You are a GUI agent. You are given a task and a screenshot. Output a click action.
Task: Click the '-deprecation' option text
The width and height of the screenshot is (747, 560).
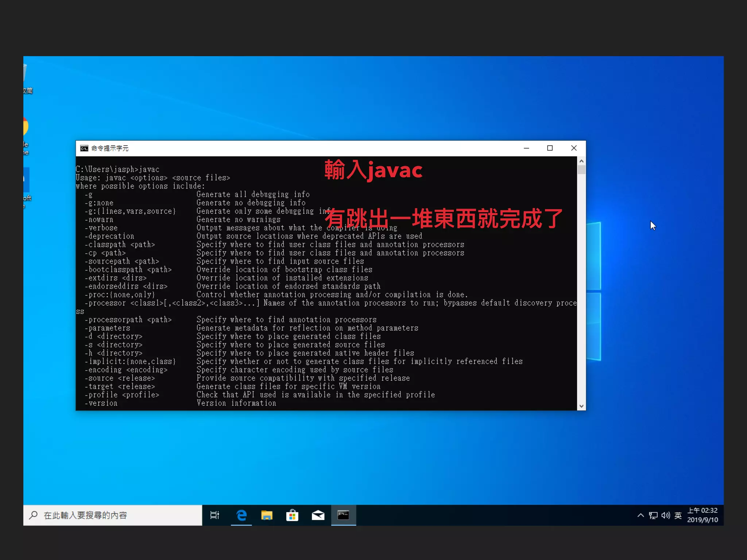109,236
